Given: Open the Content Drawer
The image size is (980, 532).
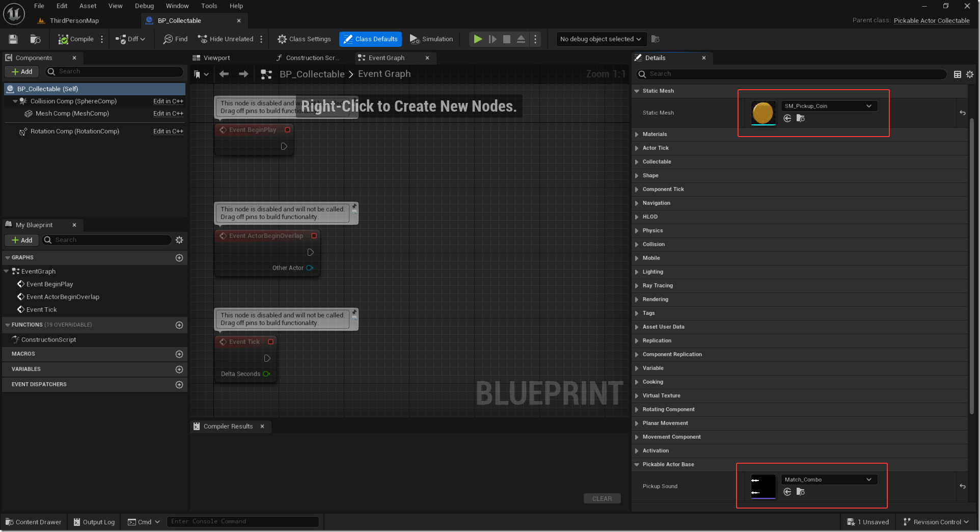Looking at the screenshot, I should pos(33,522).
